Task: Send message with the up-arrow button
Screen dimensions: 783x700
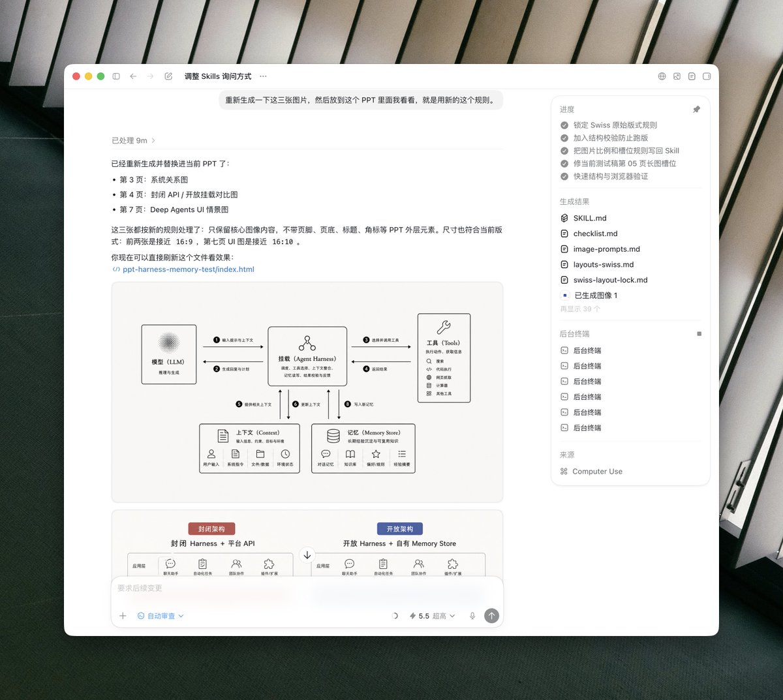Action: tap(492, 615)
